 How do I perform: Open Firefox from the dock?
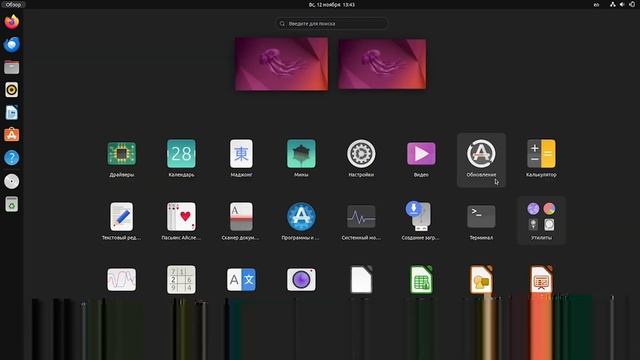click(x=11, y=22)
